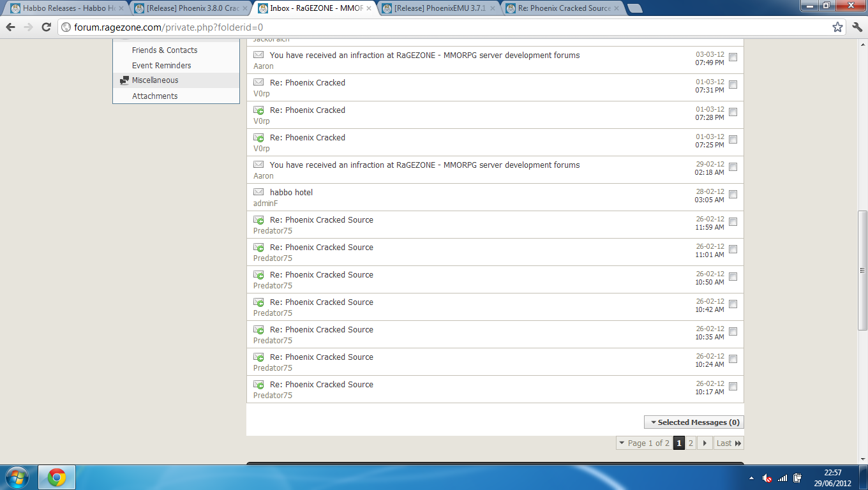Click the next page arrow in pagination
This screenshot has width=868, height=490.
[705, 443]
